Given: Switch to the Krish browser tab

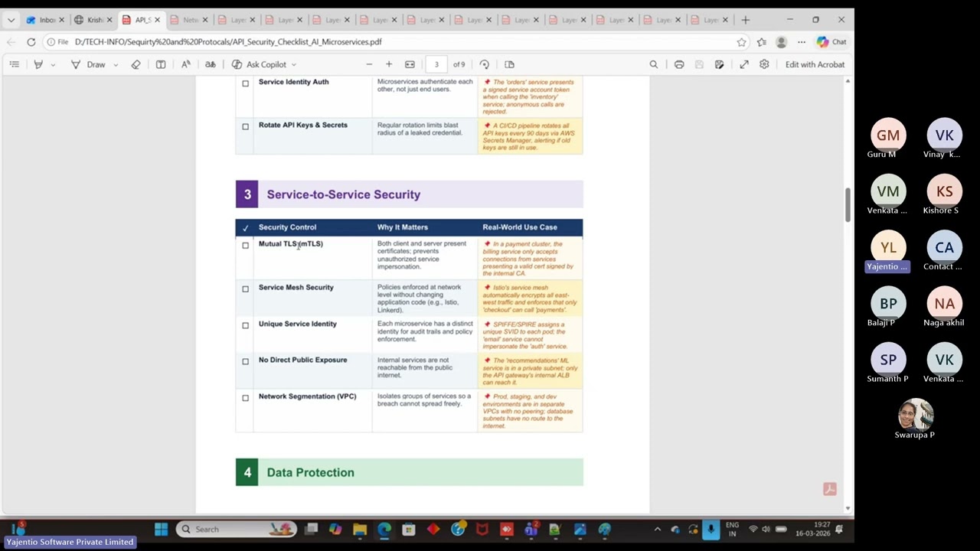Looking at the screenshot, I should (94, 20).
